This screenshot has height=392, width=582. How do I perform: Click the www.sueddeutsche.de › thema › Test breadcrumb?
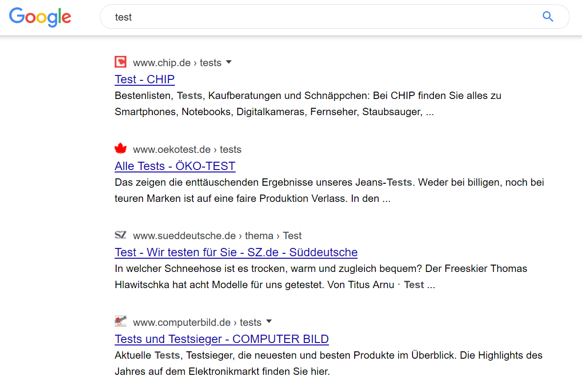pyautogui.click(x=217, y=236)
